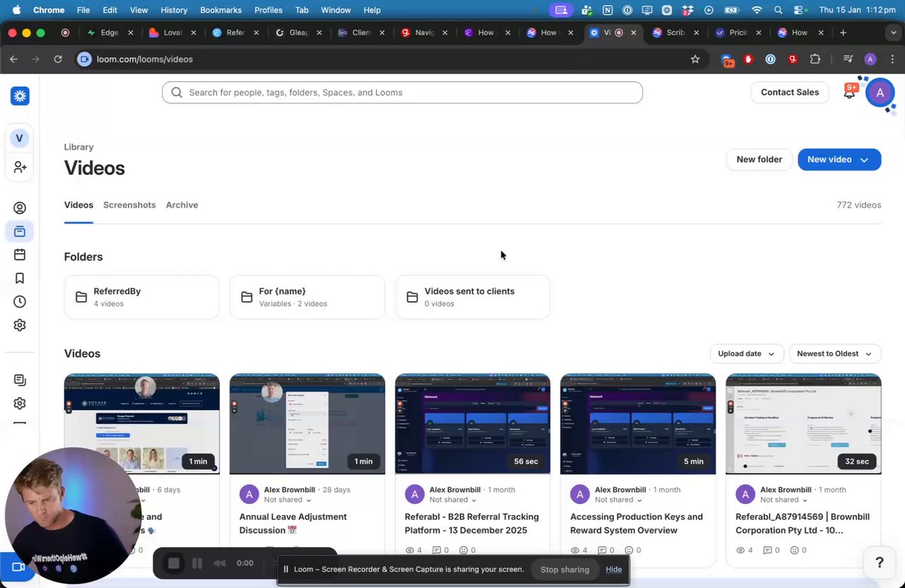Image resolution: width=905 pixels, height=588 pixels.
Task: Bookmark this page with the star icon
Action: coord(695,59)
